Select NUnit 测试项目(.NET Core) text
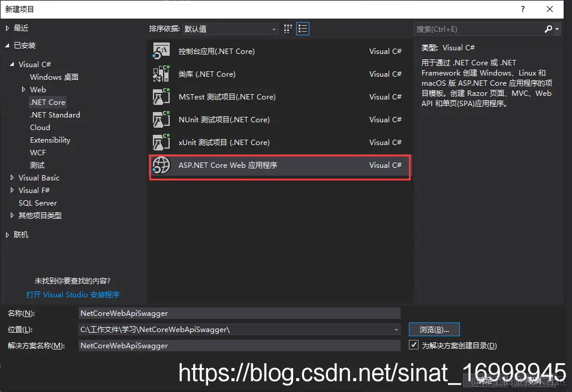Viewport: 572px width, 392px height. pos(224,120)
